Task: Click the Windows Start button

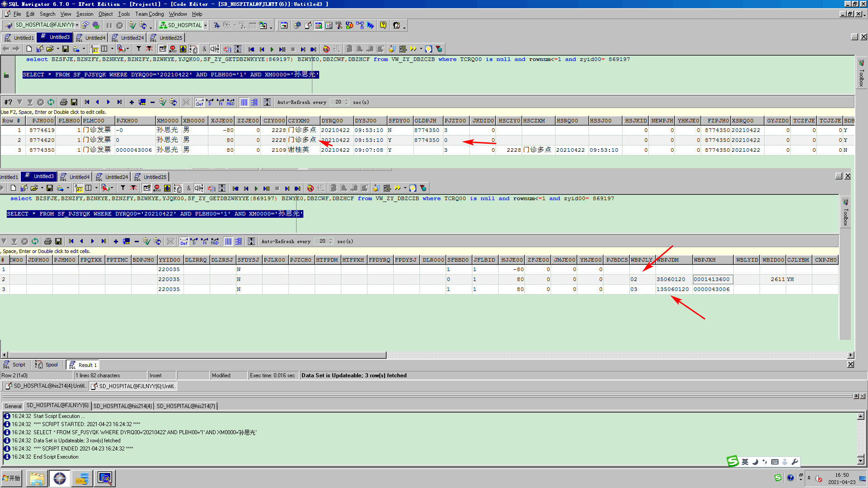Action: click(x=12, y=478)
